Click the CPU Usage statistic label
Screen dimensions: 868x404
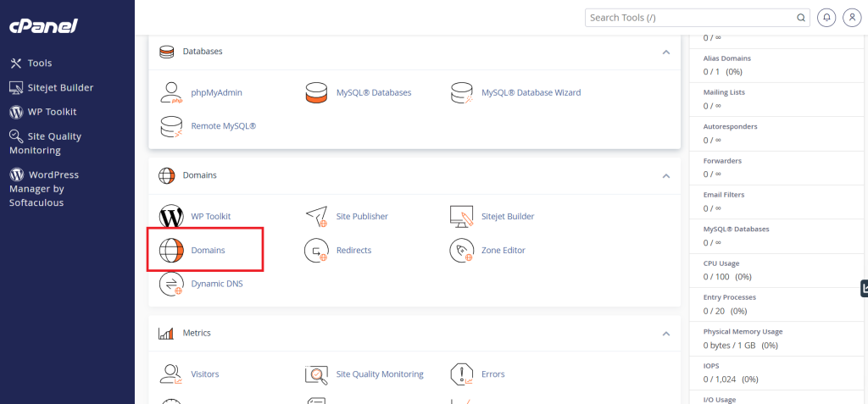(721, 263)
